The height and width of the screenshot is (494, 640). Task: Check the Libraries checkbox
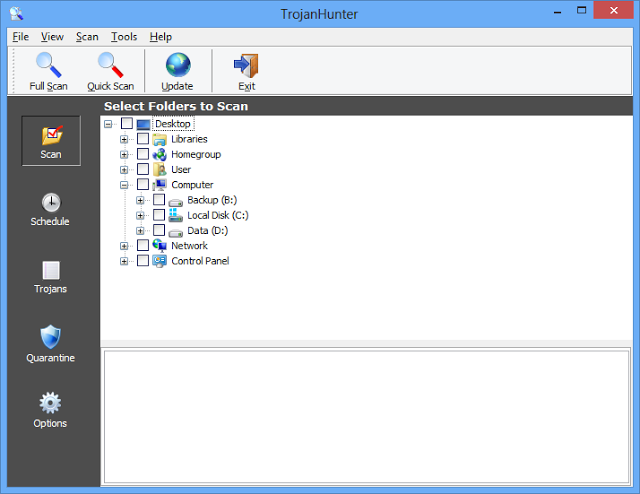143,139
